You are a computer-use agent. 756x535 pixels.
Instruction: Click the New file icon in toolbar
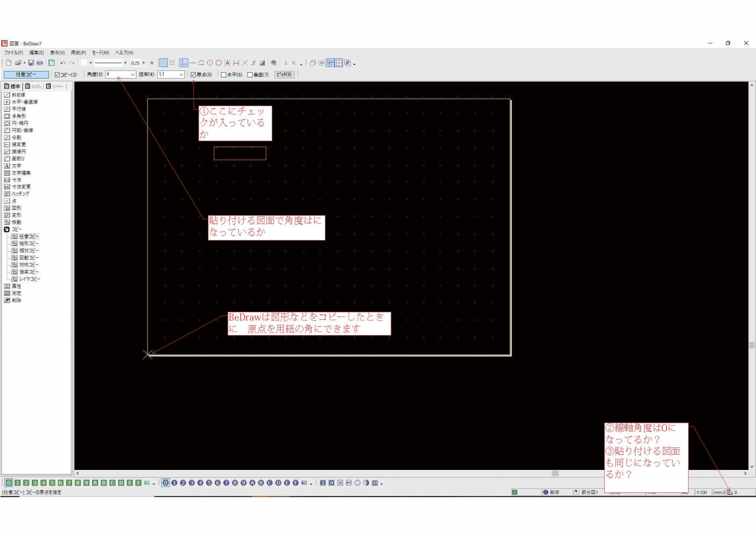[9, 63]
